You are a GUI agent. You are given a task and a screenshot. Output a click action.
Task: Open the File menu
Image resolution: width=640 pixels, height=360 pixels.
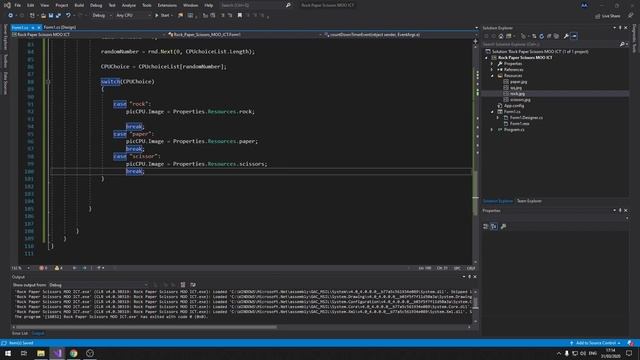click(x=18, y=5)
